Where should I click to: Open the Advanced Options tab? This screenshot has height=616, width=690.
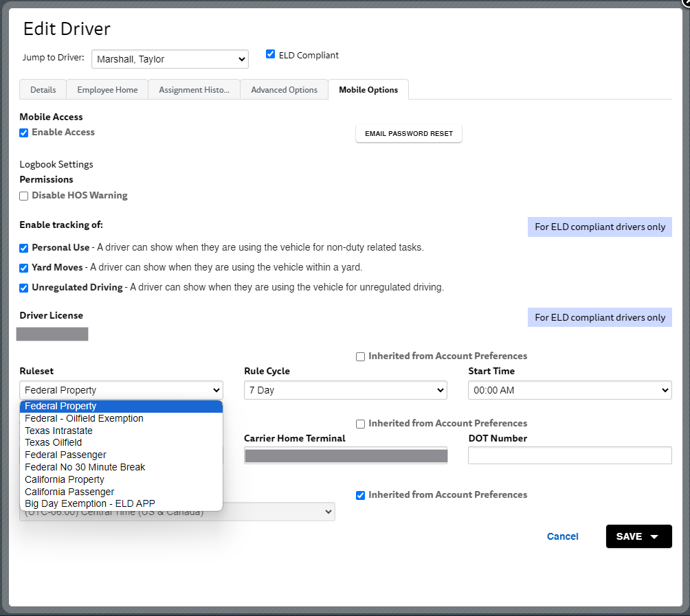pyautogui.click(x=285, y=90)
